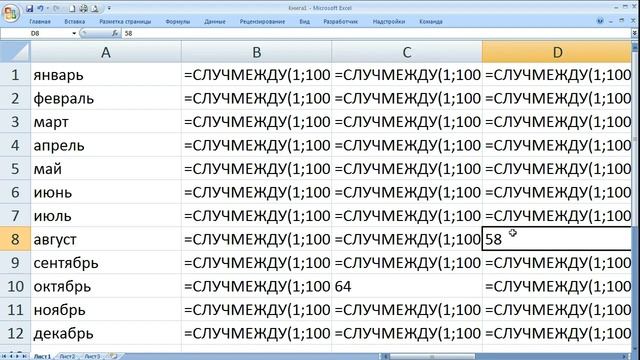The width and height of the screenshot is (640, 360).
Task: Select cell with апрель
Action: click(x=106, y=145)
